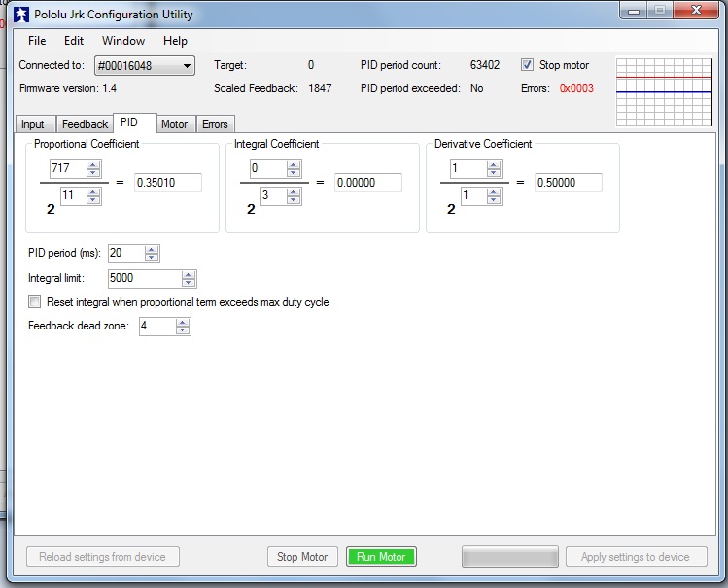Click the PID period count value 63402
Image resolution: width=728 pixels, height=588 pixels.
pyautogui.click(x=485, y=65)
